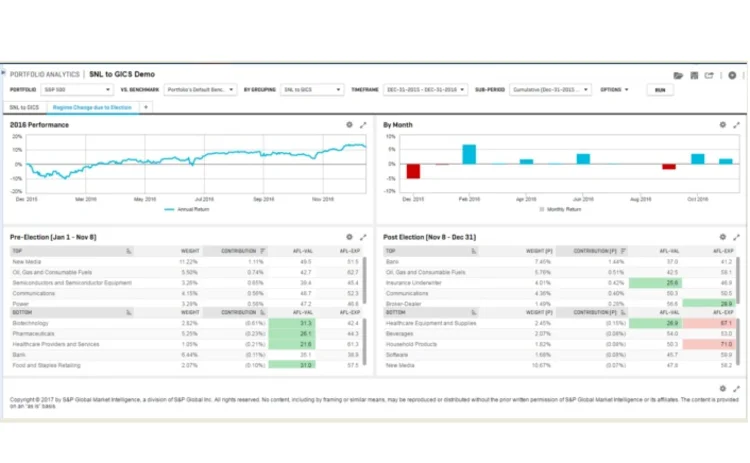Screen dimensions: 750x463
Task: Sort by AFL-VAL column in Pre-Election TOP table
Action: click(302, 251)
